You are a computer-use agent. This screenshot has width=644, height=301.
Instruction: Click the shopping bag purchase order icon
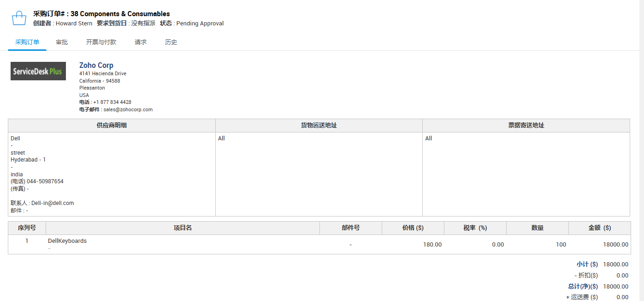point(19,18)
